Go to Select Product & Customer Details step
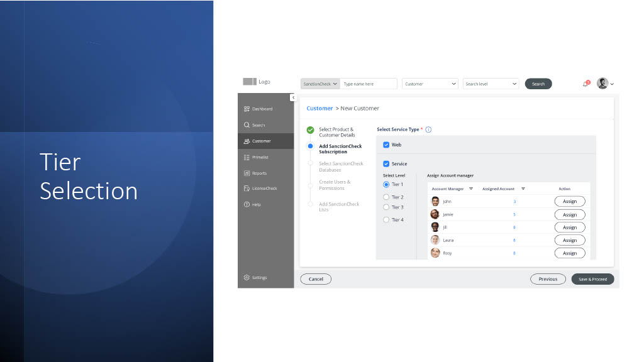The image size is (644, 362). (337, 132)
